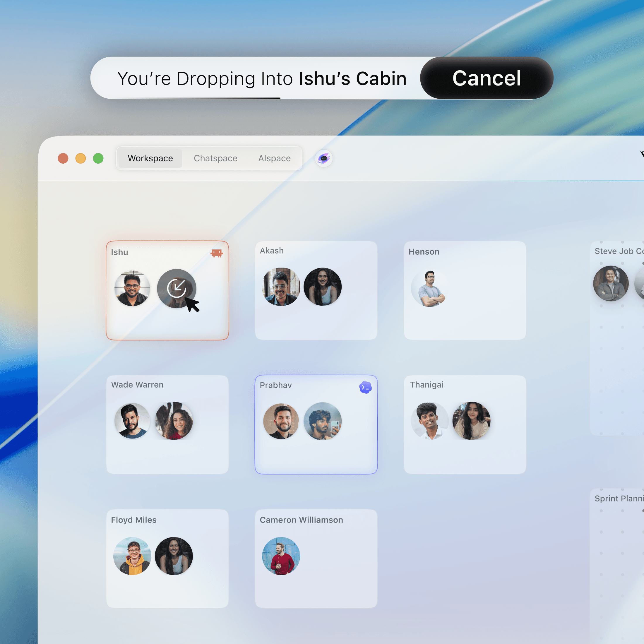Viewport: 644px width, 644px height.
Task: Click the woman's avatar in Floyd Miles' cabin
Action: pyautogui.click(x=174, y=556)
